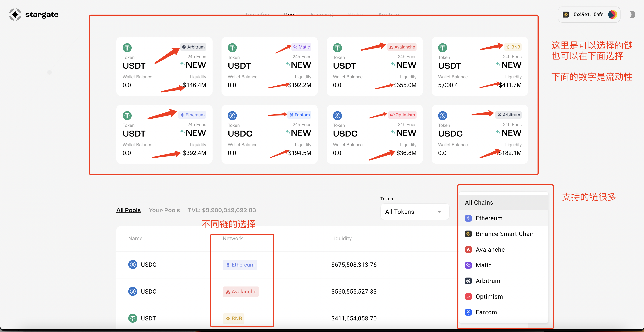644x332 pixels.
Task: Open the Pool tab
Action: (290, 14)
